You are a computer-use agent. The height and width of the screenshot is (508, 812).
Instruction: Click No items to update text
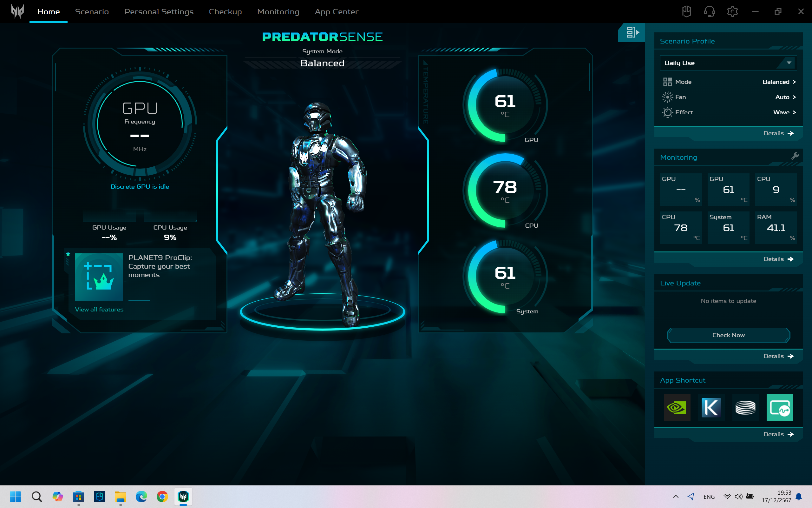click(x=728, y=301)
